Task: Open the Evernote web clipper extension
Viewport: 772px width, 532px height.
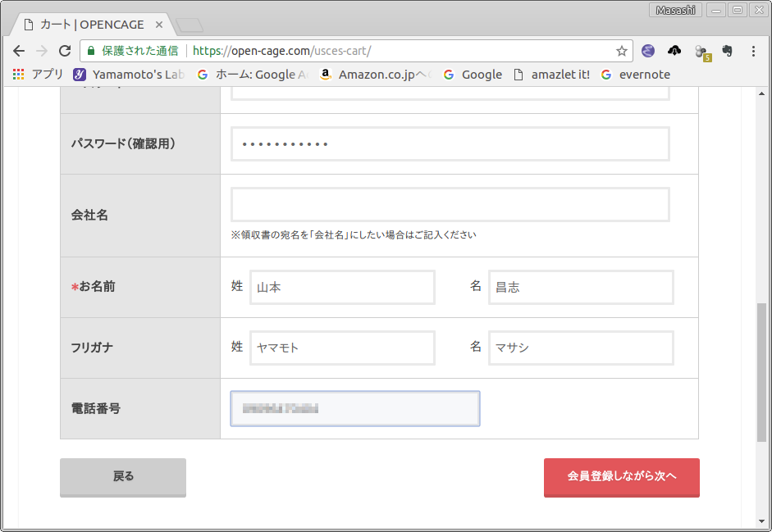Action: pos(727,51)
